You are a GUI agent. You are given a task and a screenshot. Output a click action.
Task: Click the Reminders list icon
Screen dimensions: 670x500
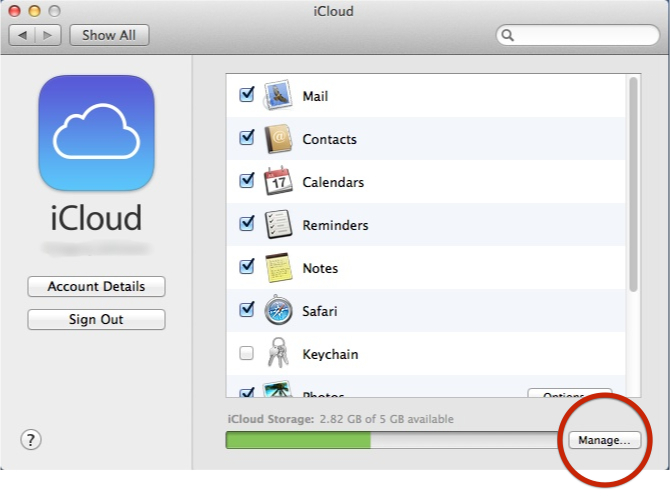point(277,225)
